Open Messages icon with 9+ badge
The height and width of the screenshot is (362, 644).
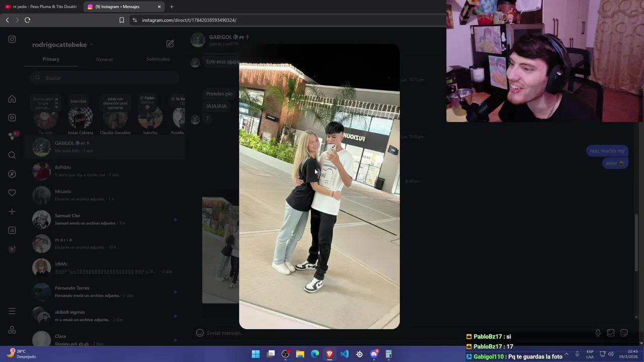coord(13,136)
